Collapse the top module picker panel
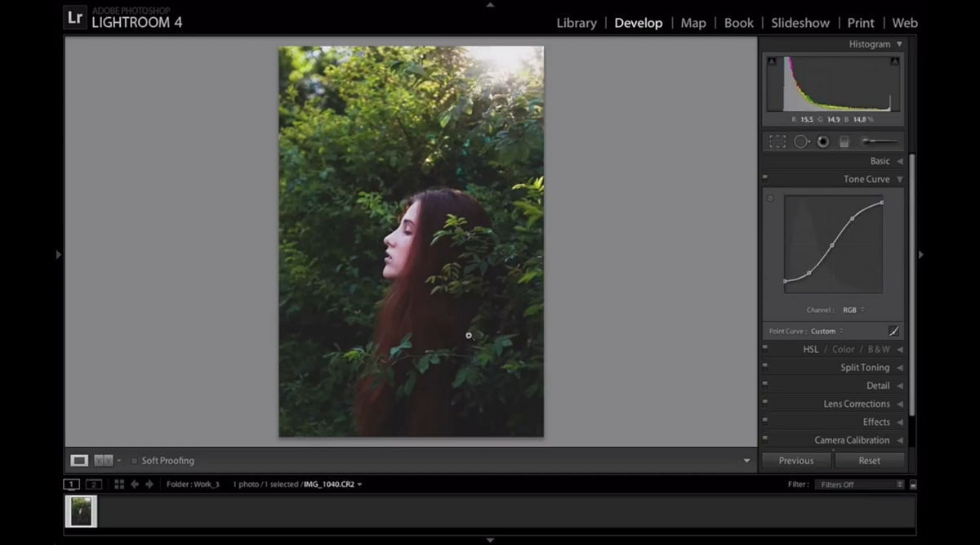 pyautogui.click(x=490, y=4)
